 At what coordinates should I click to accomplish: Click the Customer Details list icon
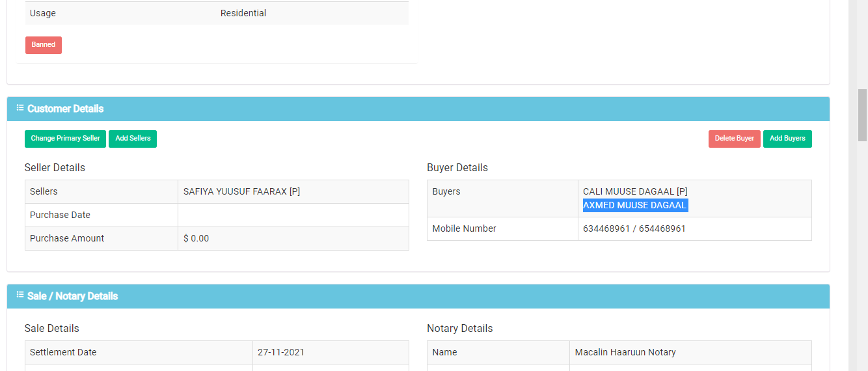tap(20, 108)
